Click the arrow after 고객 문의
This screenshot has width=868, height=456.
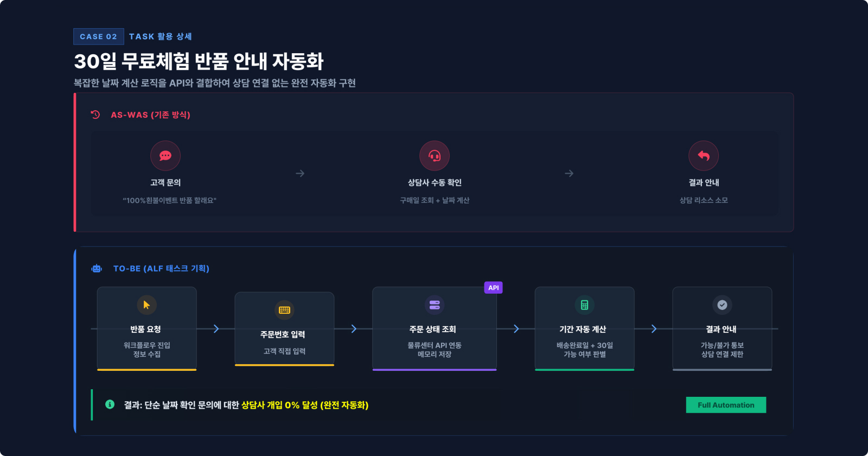(x=300, y=174)
